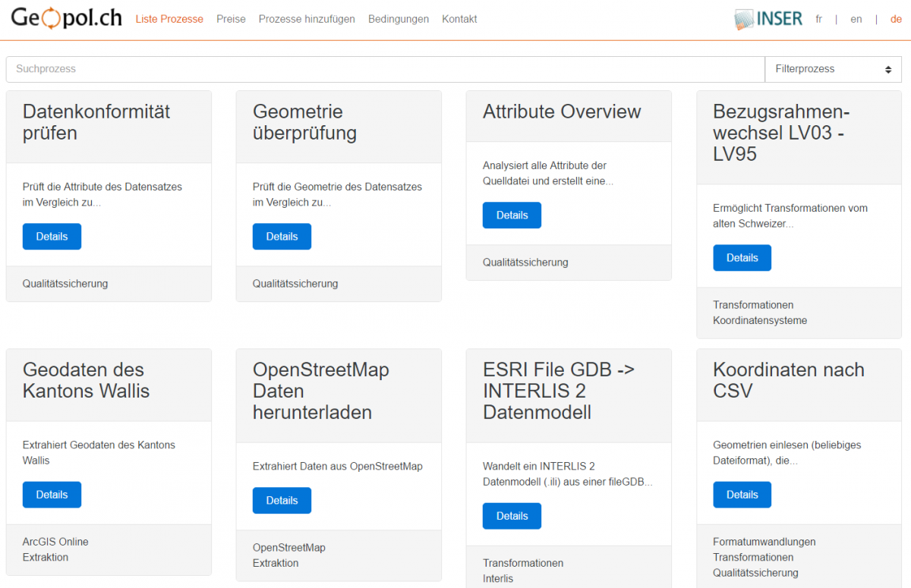Open Details for Bezugsrahmenwechsel LV03 - LV95
Screen dimensions: 911x588
742,257
